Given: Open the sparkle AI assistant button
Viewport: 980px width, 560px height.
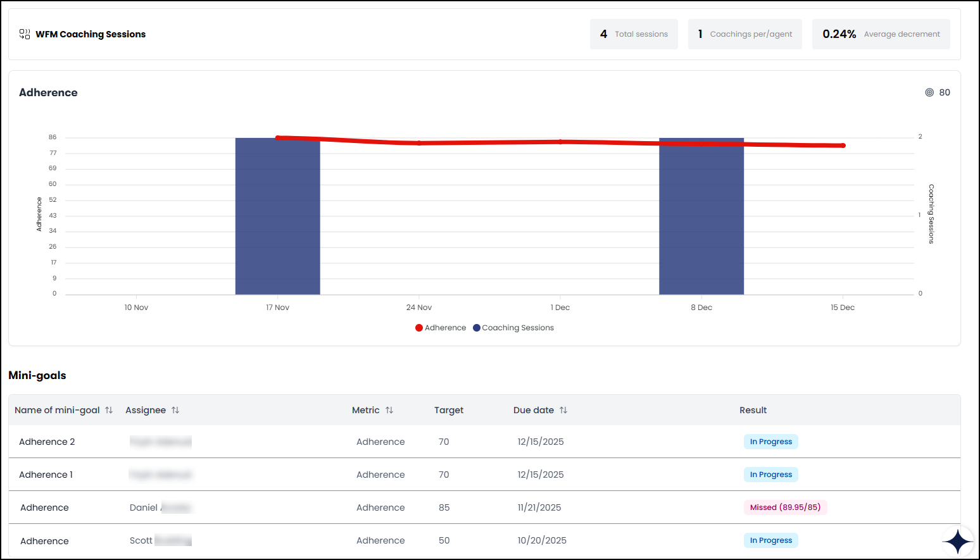Looking at the screenshot, I should (x=957, y=542).
